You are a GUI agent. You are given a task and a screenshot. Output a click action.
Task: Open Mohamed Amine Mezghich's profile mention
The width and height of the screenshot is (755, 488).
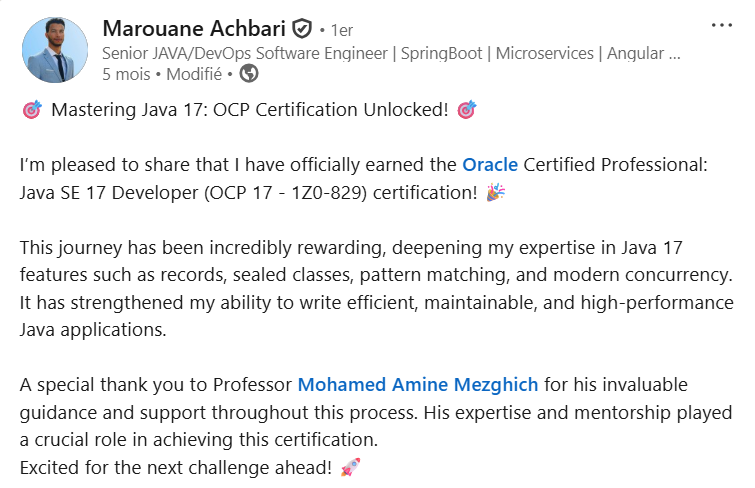417,384
